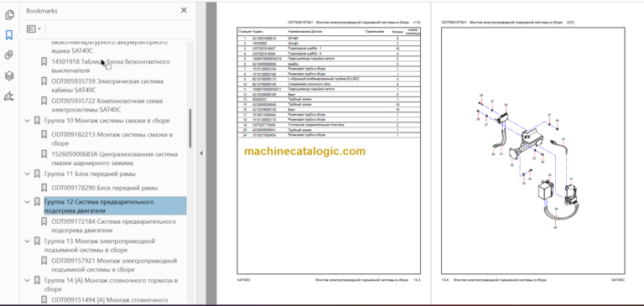Open bookmark 14501918 Таблица блока безконтактного выключателя
Image resolution: width=644 pixels, height=306 pixels.
pos(111,66)
